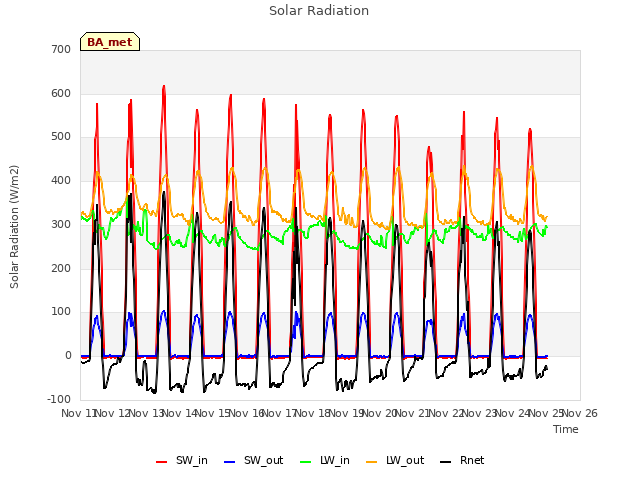Toggle the SW_in series in legend
This screenshot has width=640, height=480.
pyautogui.click(x=182, y=460)
